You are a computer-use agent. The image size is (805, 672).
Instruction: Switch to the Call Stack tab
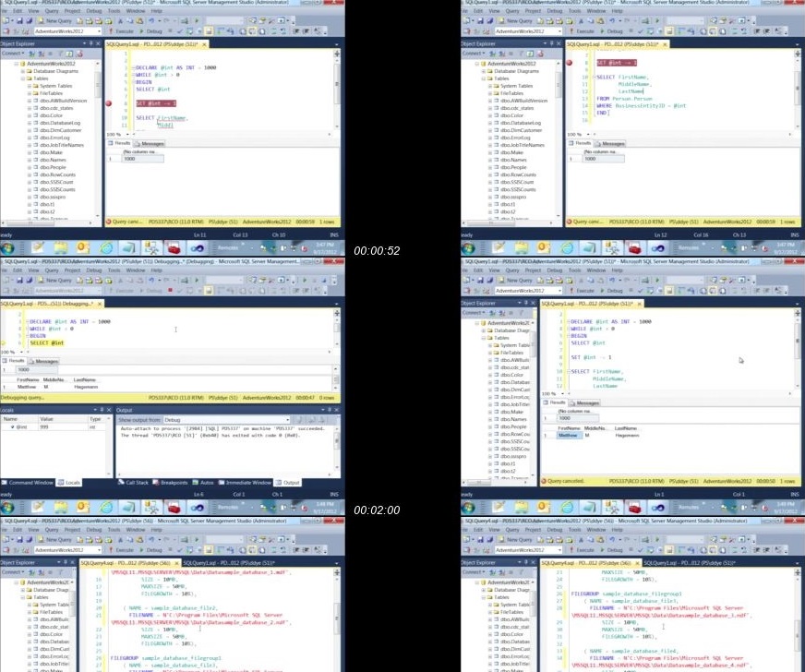133,483
